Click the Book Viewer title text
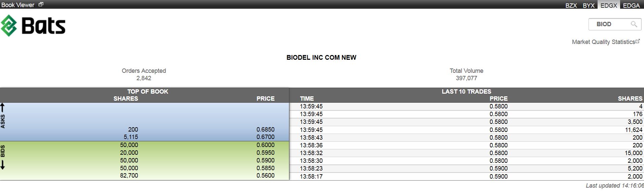This screenshot has height=193, width=644. [x=18, y=5]
